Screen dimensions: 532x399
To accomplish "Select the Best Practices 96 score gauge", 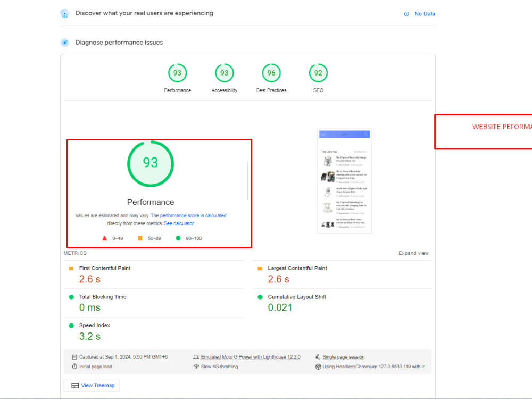I will (x=271, y=73).
